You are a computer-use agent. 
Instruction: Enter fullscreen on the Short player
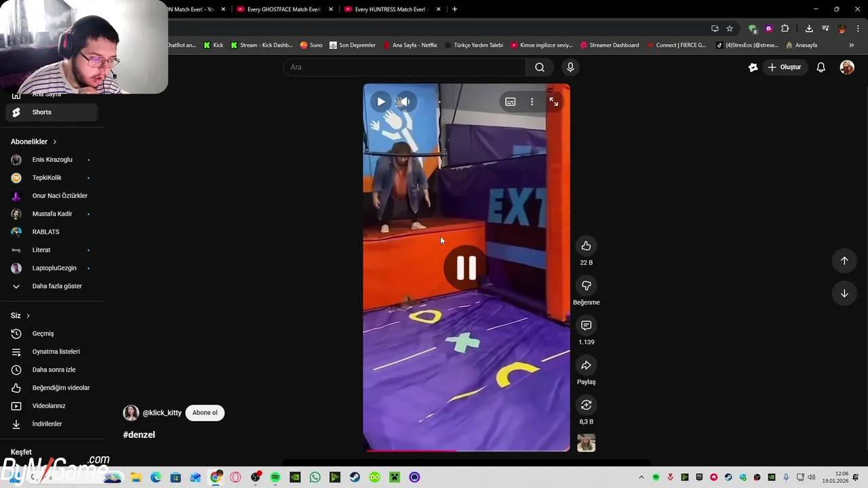click(554, 102)
